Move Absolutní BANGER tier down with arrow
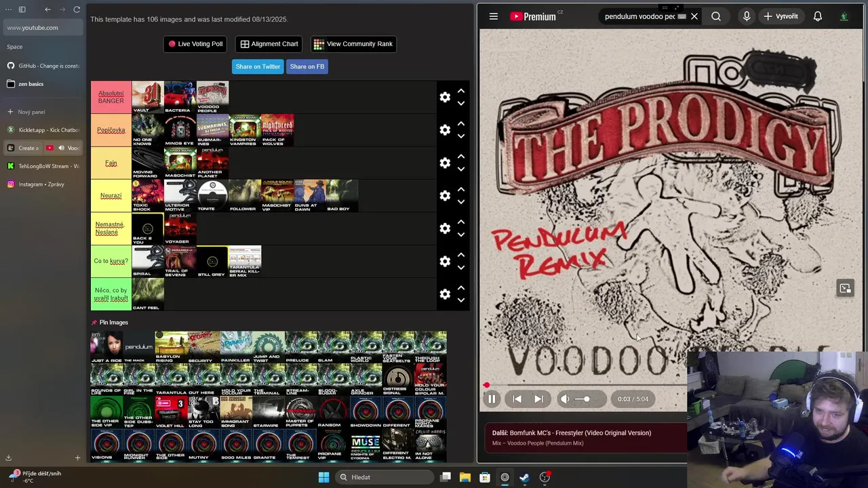 pos(461,104)
